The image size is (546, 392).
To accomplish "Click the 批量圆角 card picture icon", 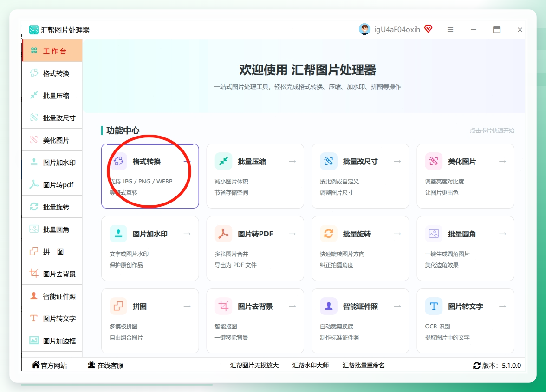I will [434, 234].
